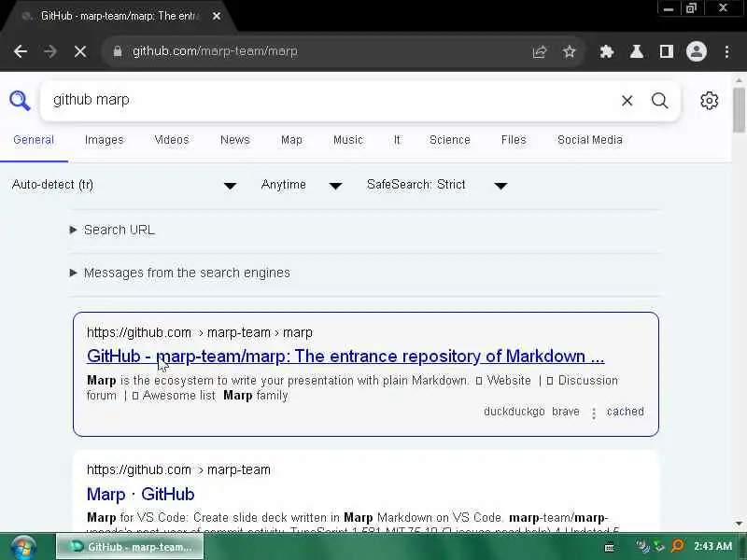Open the Windows Start button
747x560 pixels.
pyautogui.click(x=23, y=547)
